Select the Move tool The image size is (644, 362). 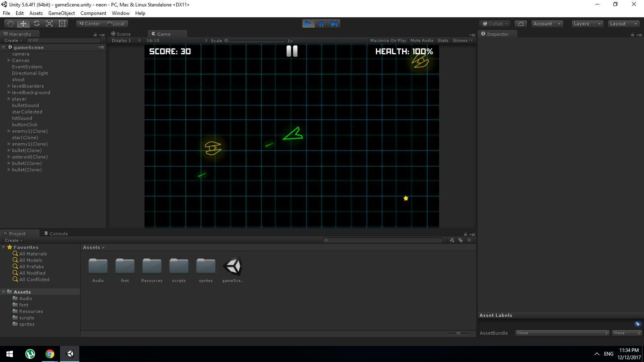pos(23,23)
